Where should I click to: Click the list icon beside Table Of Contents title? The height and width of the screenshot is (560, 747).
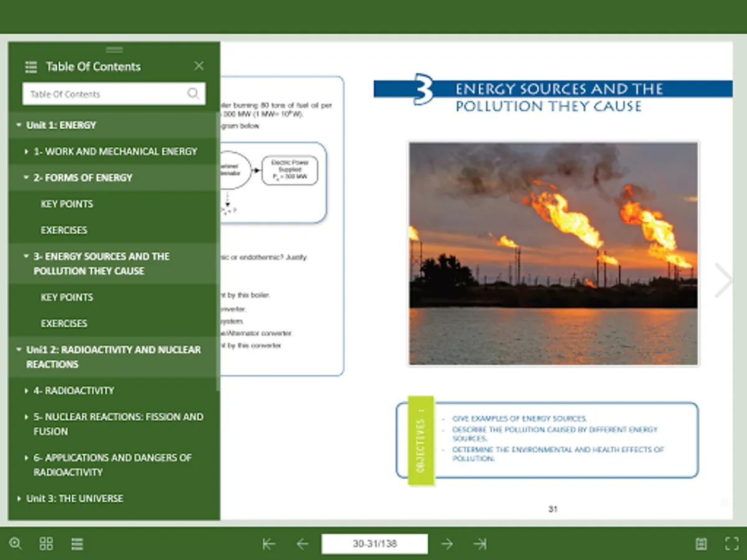click(x=31, y=67)
